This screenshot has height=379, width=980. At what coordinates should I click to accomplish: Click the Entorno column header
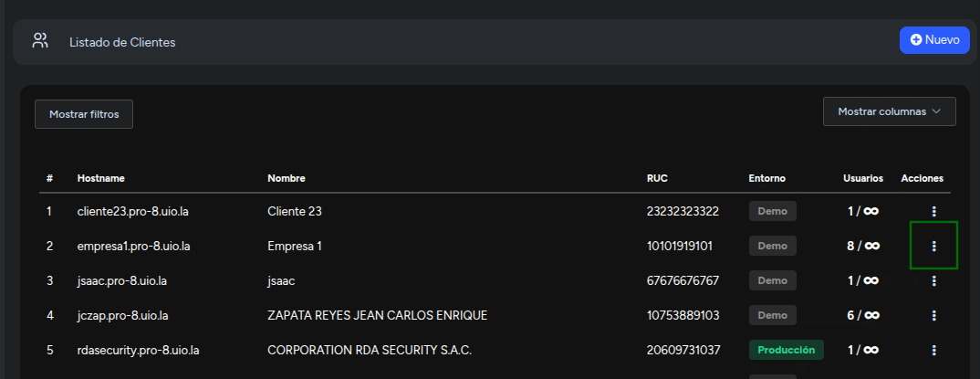click(766, 178)
